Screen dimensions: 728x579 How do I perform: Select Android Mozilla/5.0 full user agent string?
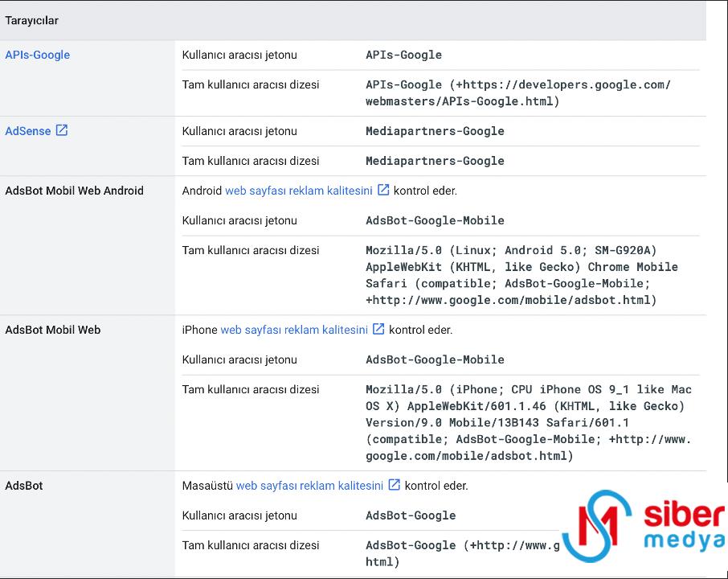(x=521, y=275)
